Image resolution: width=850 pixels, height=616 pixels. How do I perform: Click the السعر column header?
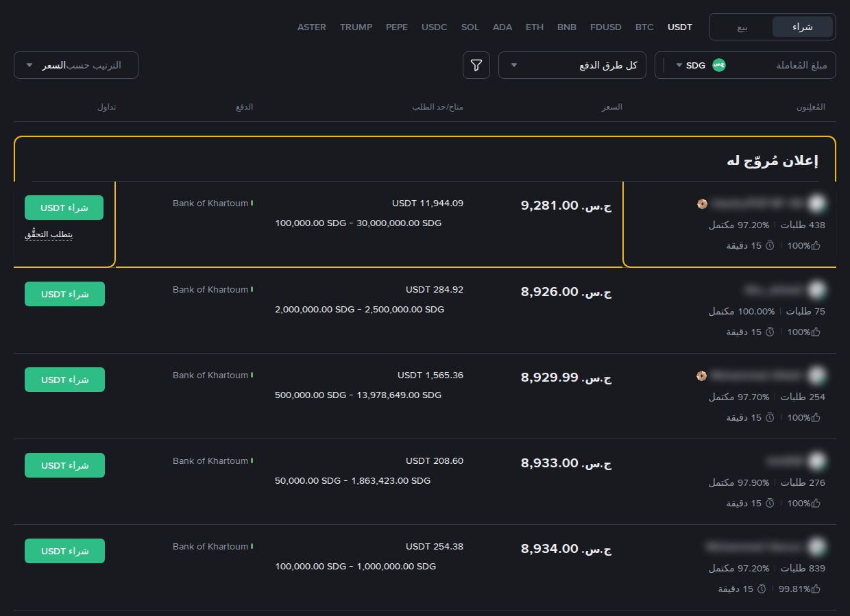coord(612,108)
